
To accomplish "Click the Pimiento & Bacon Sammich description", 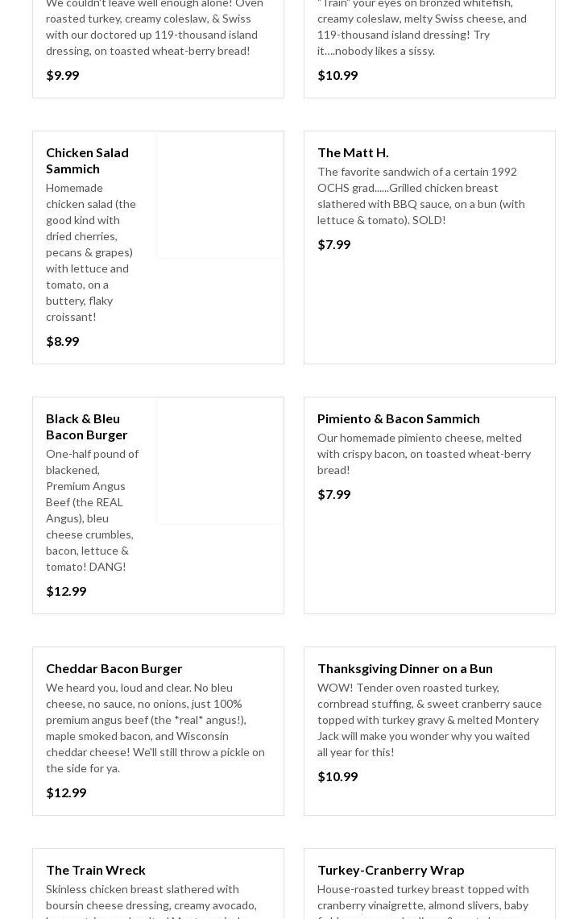I will (424, 454).
